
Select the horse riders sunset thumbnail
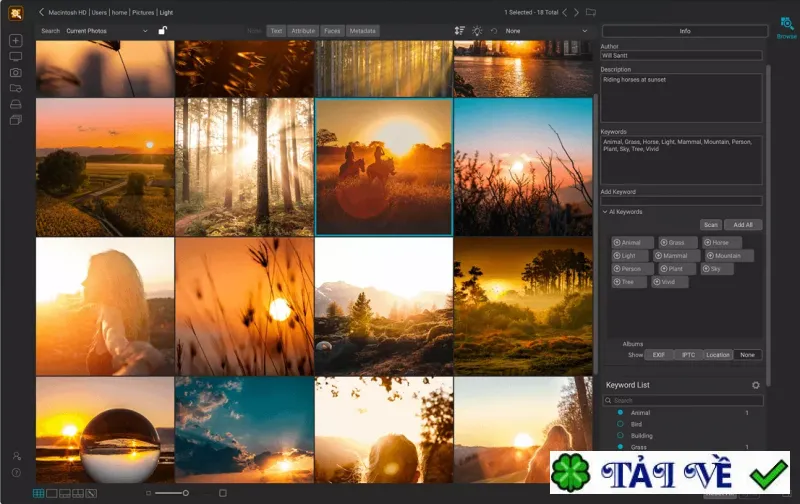pos(384,167)
